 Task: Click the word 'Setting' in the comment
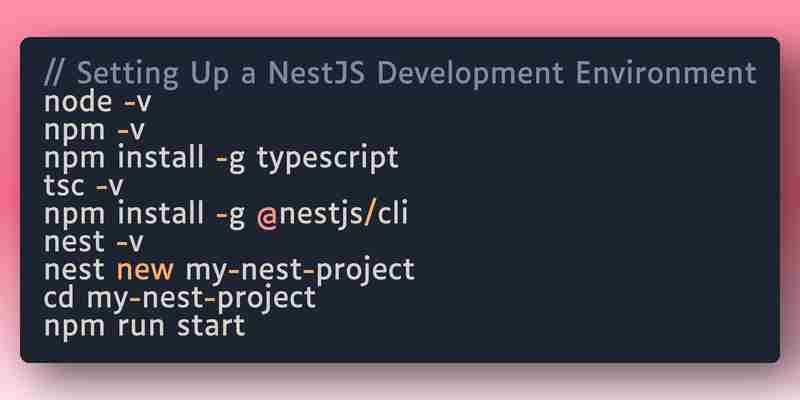(128, 74)
